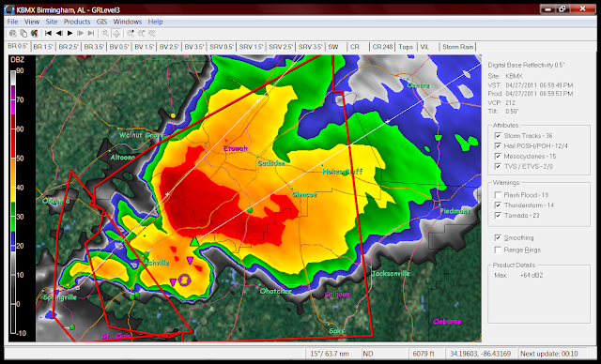
Task: Open the BV 3.5° tab
Action: click(x=194, y=47)
